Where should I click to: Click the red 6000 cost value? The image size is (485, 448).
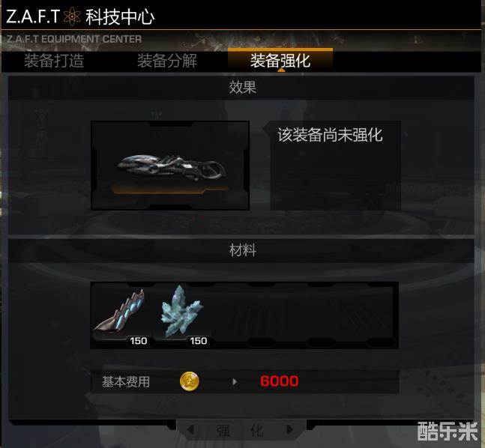tap(280, 381)
